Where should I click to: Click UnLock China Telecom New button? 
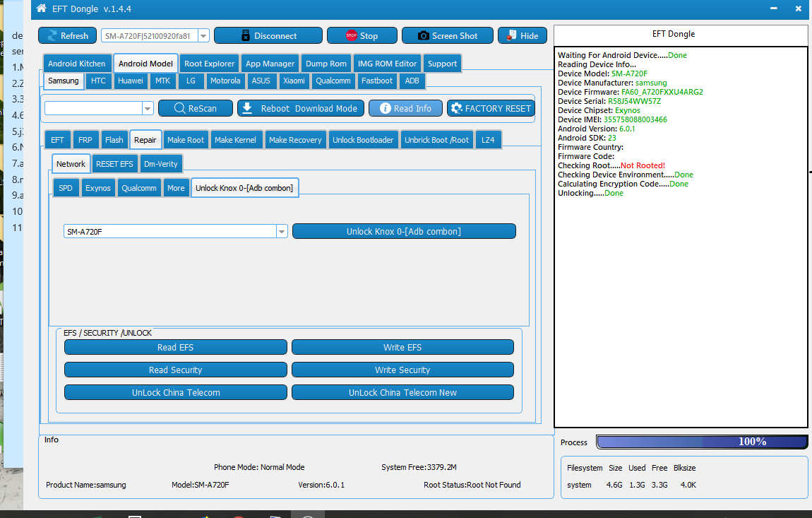[402, 392]
